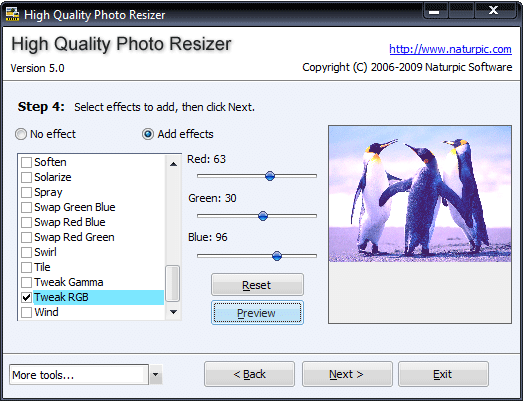Click the app icon in title bar
Viewport: 523px width, 401px height.
[x=12, y=14]
